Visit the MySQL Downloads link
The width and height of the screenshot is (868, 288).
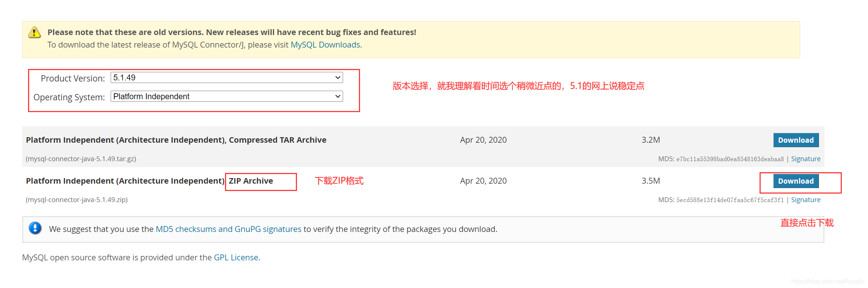325,45
